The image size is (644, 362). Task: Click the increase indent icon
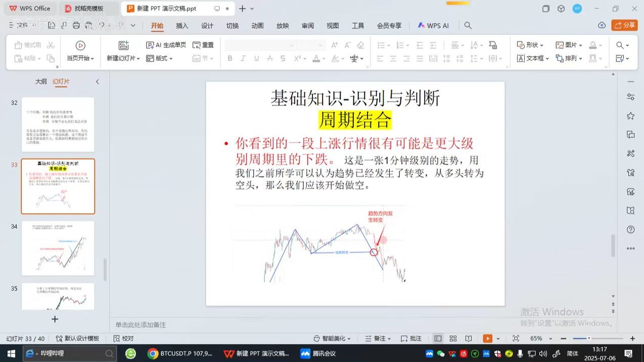click(x=434, y=45)
